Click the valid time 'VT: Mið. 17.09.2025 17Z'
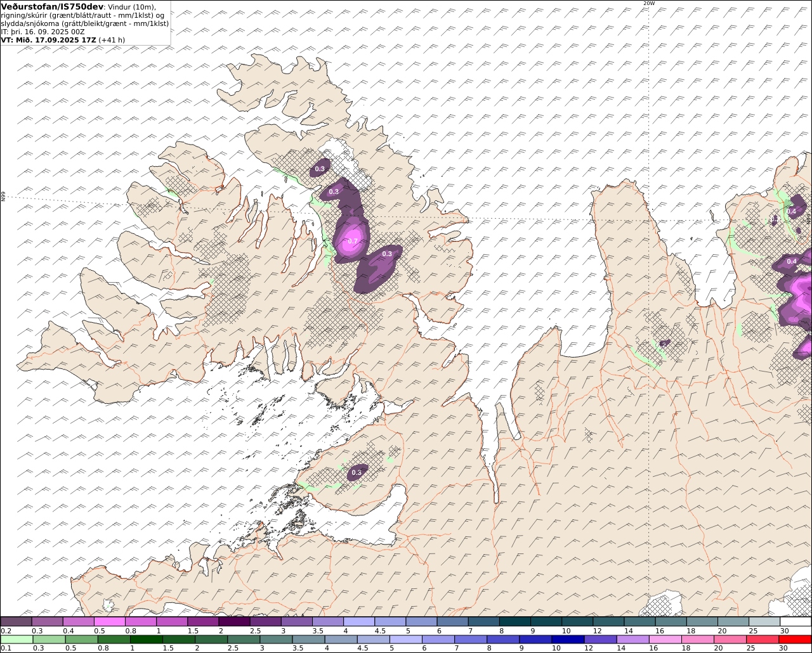 [49, 39]
